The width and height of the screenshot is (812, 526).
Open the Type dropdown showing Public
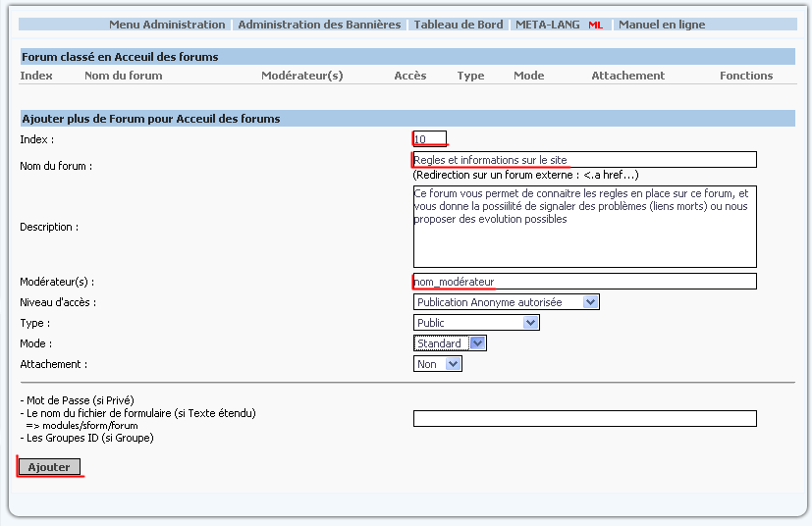pyautogui.click(x=476, y=323)
